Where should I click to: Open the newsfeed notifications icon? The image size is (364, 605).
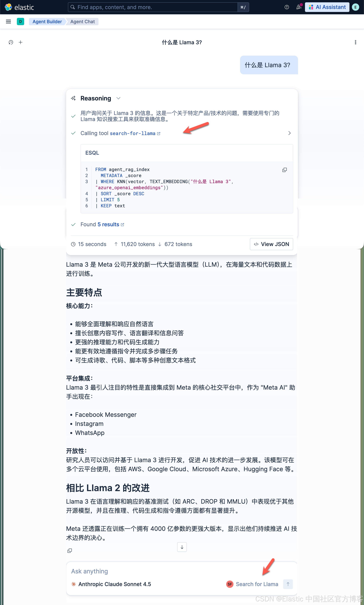(299, 7)
